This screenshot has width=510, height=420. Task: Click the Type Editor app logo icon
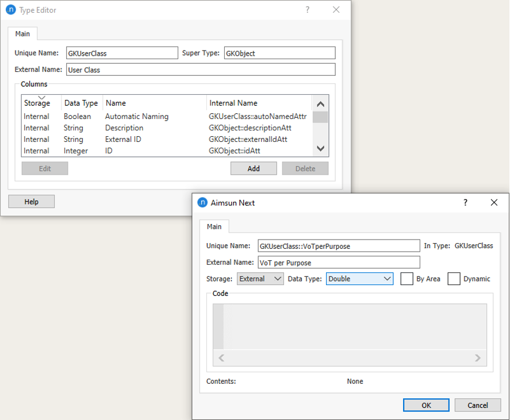11,10
